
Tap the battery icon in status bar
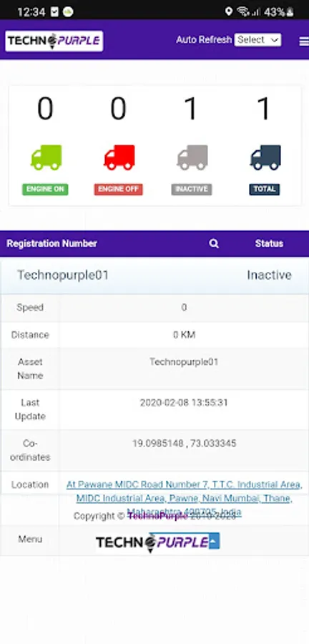[290, 12]
